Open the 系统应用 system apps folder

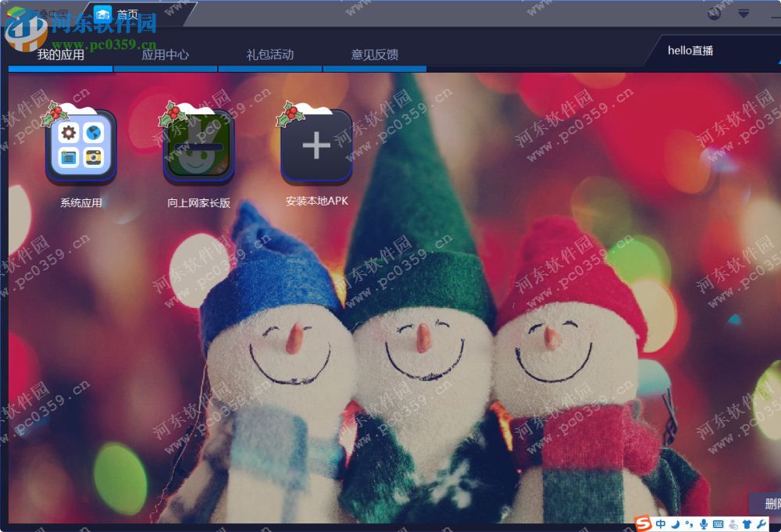[81, 148]
